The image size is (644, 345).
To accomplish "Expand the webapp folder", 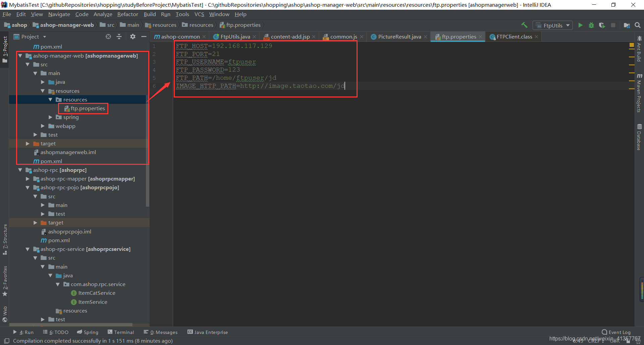I will (43, 126).
